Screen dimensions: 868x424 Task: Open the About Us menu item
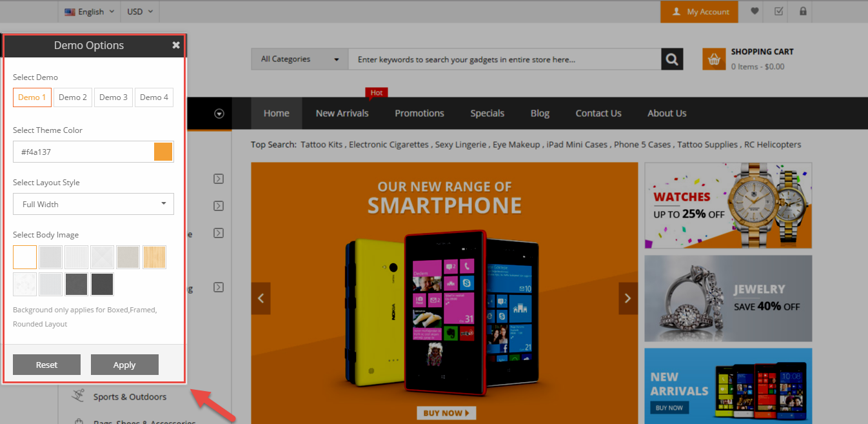pyautogui.click(x=667, y=114)
